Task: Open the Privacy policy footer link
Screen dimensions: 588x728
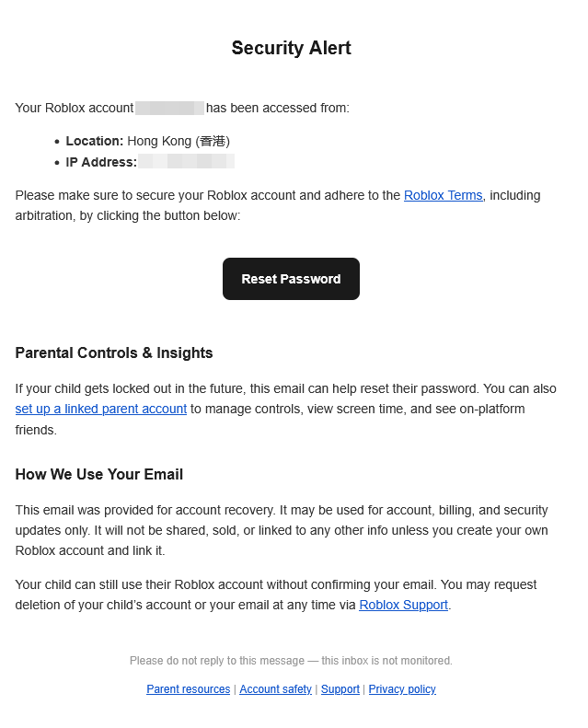Action: (402, 689)
